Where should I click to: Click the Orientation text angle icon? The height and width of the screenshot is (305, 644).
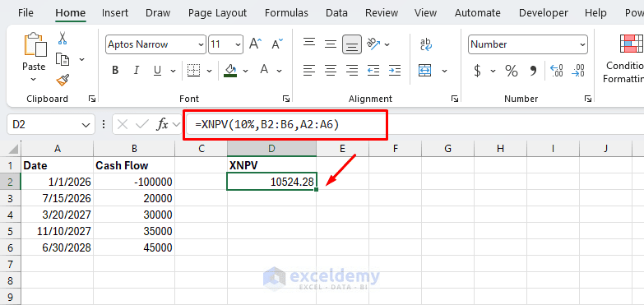[373, 44]
